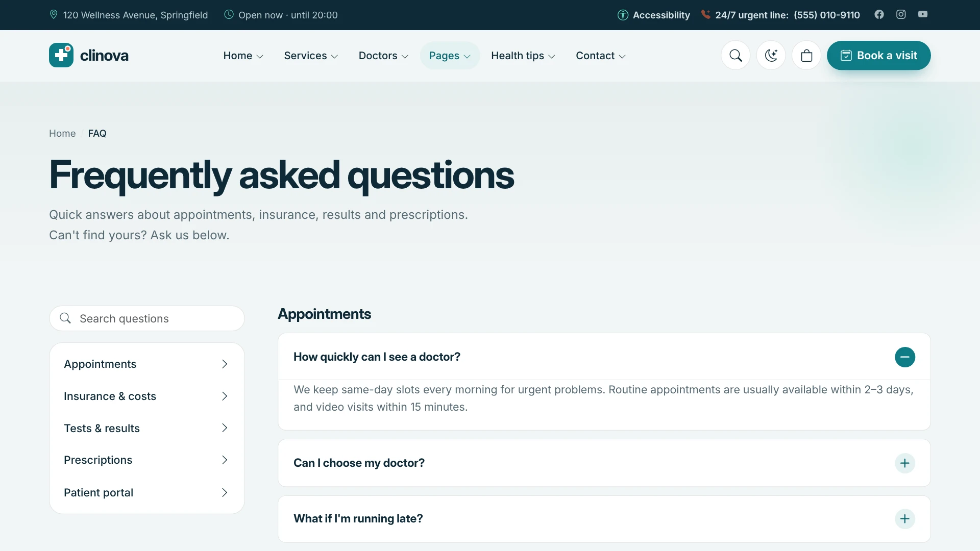Click the clock opening hours icon
Screen dimensions: 980x551
pos(229,14)
